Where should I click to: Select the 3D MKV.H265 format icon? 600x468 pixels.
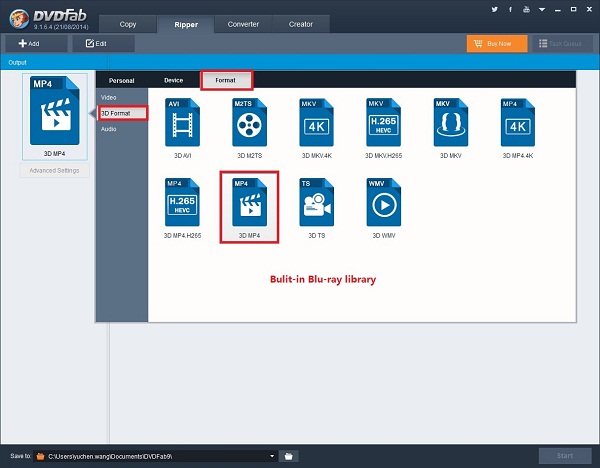click(x=383, y=122)
